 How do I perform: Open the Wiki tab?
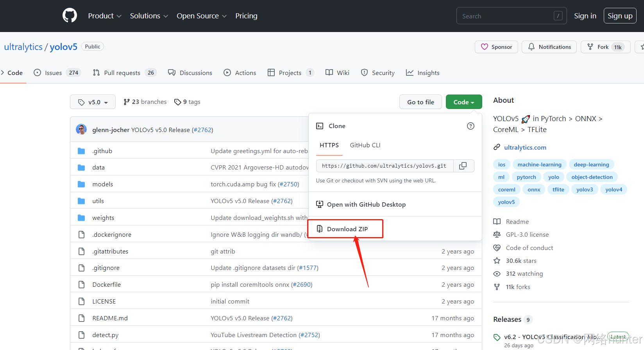(337, 73)
